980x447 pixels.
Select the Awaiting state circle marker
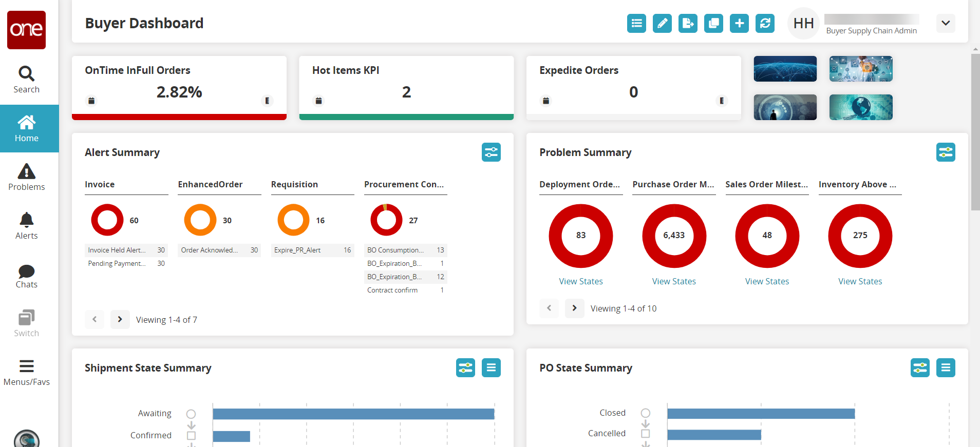191,414
